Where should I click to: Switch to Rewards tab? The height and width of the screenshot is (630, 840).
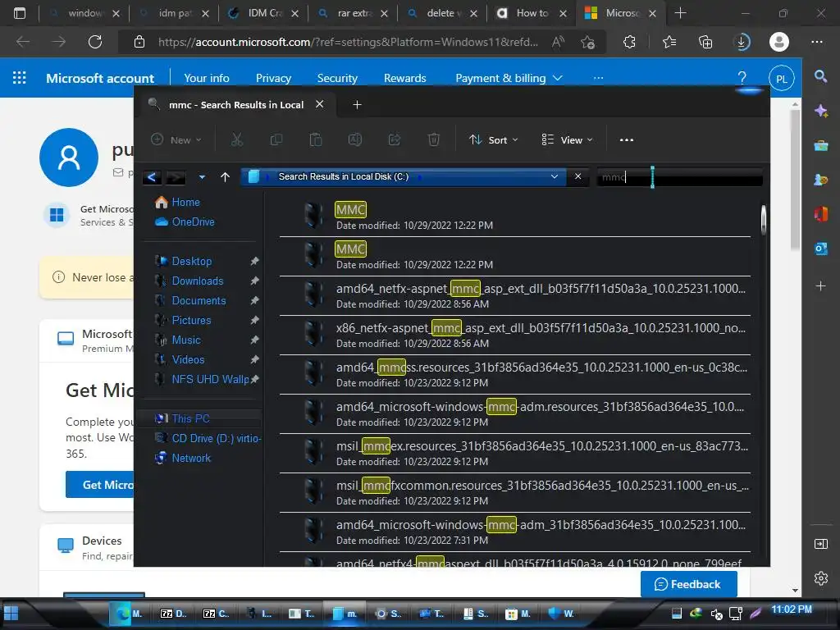pos(404,78)
